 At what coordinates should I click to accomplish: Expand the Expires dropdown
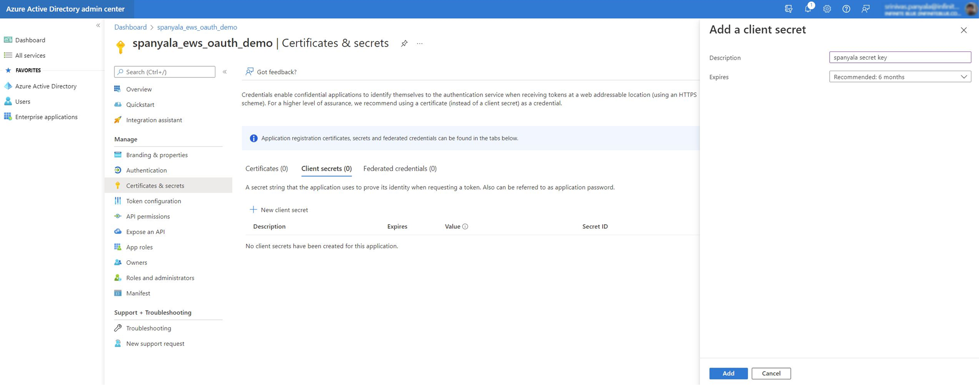tap(900, 77)
